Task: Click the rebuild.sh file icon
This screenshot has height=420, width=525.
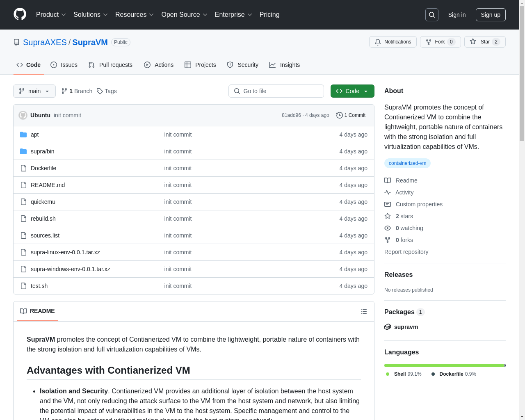Action: click(x=23, y=219)
